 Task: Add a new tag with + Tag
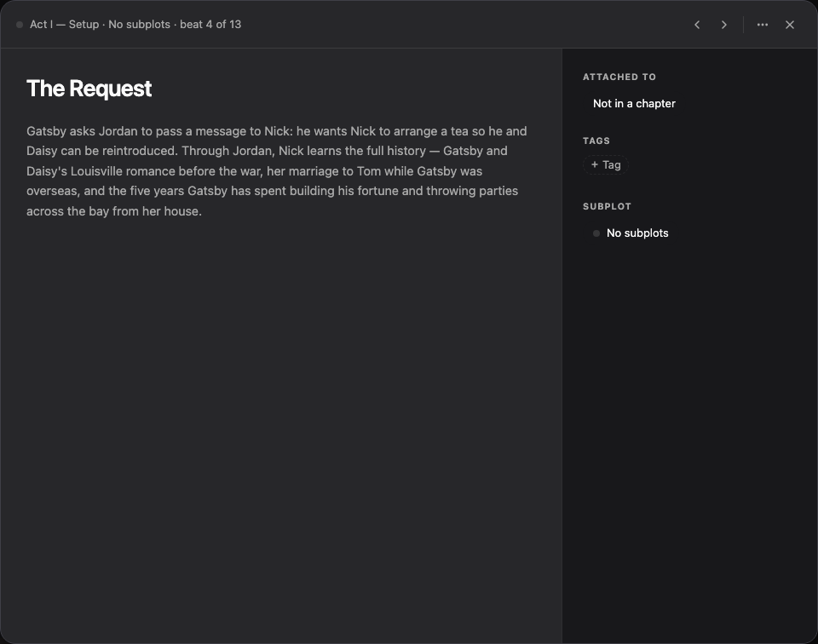606,164
